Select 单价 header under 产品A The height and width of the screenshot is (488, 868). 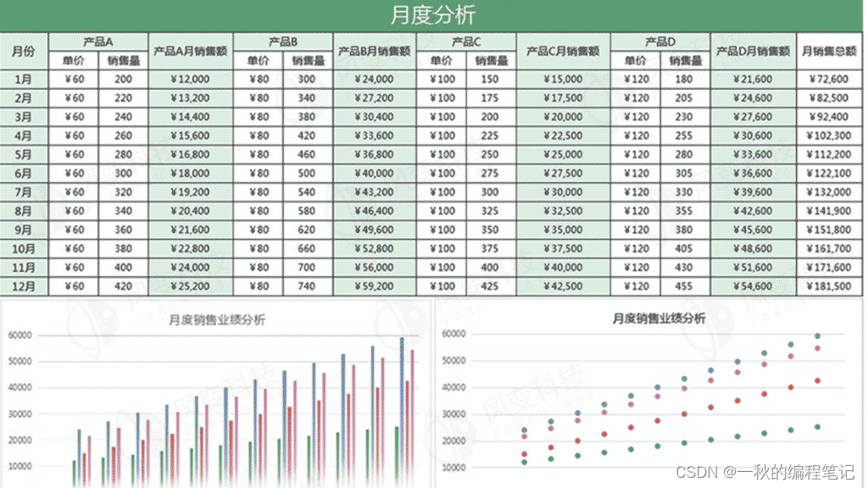click(74, 61)
